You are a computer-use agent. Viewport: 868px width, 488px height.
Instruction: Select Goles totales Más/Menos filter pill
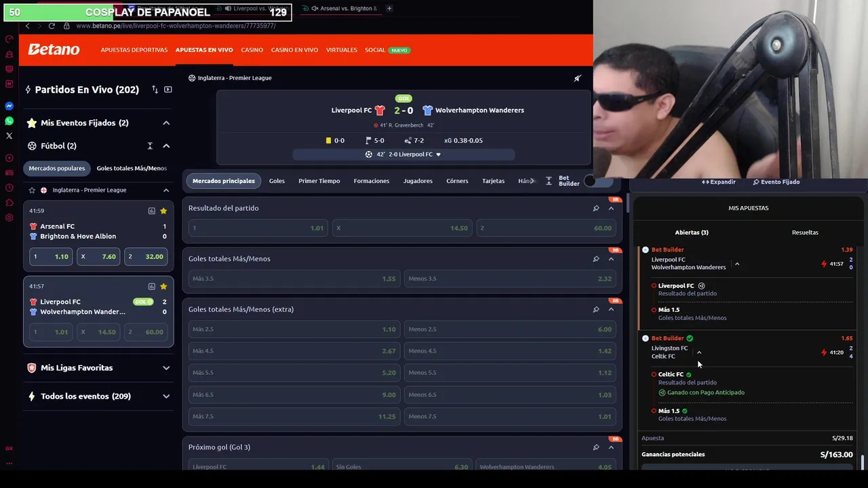tap(132, 168)
